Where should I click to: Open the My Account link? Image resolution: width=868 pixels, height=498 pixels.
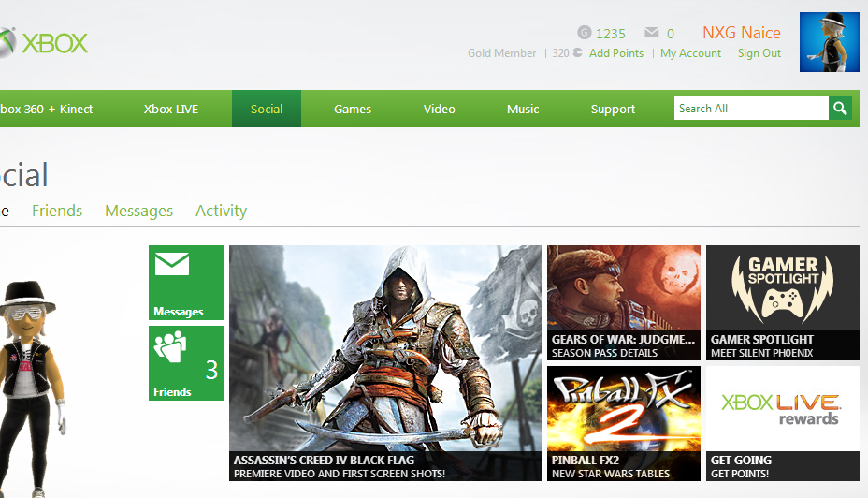pyautogui.click(x=691, y=53)
